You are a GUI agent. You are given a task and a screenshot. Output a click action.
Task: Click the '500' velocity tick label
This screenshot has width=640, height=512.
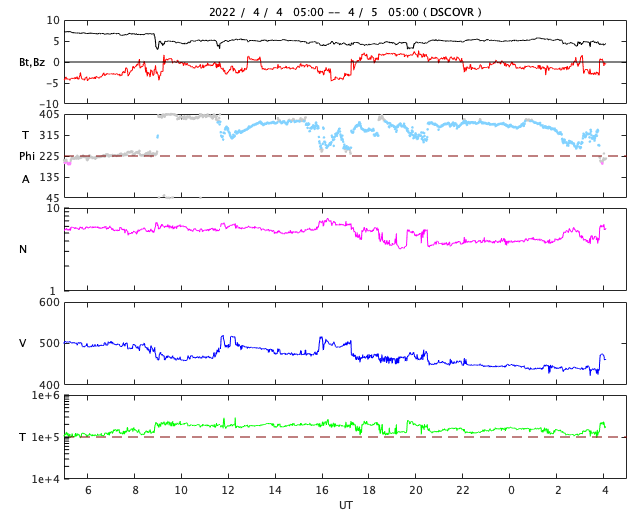pos(49,343)
